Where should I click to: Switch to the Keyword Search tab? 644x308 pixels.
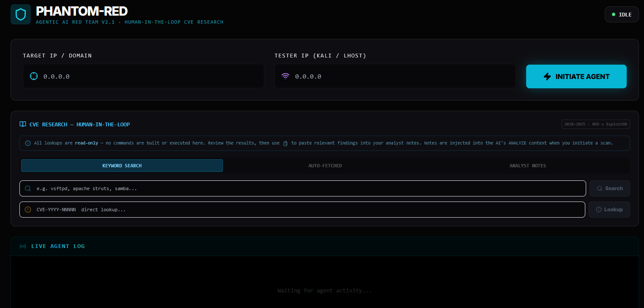tap(122, 166)
